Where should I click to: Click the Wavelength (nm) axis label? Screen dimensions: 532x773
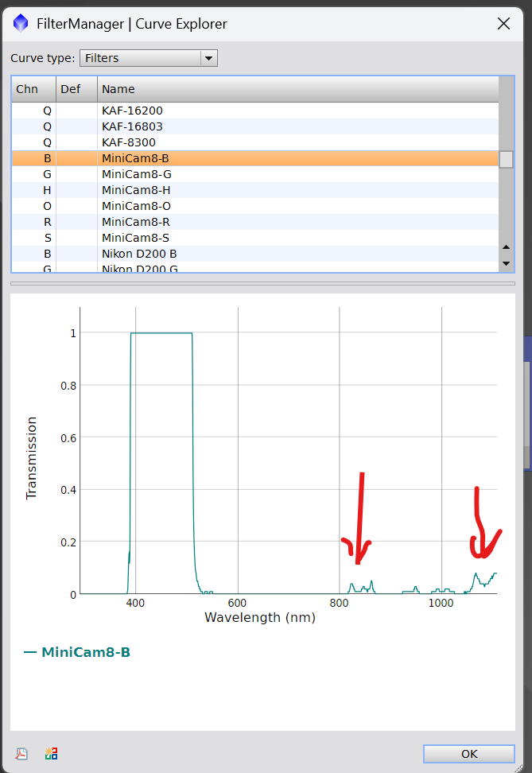click(260, 617)
